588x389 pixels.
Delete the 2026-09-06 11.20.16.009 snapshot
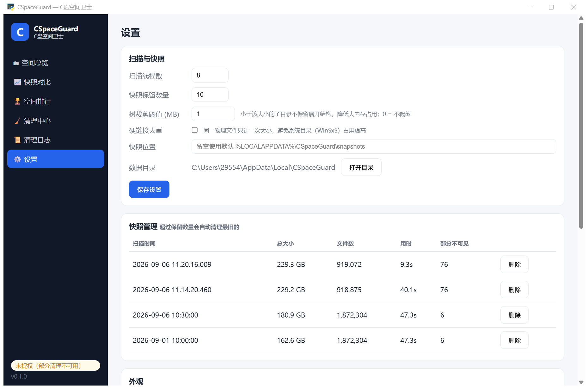[x=514, y=264]
